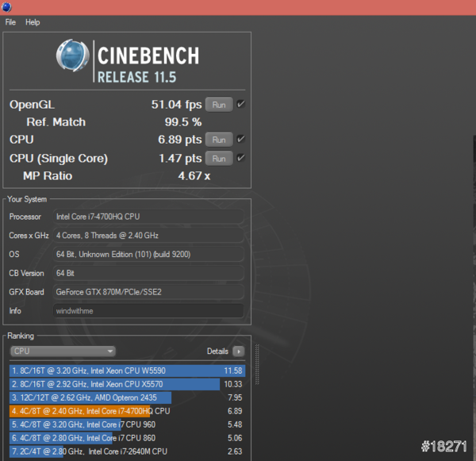Select ranking row Intel Core i7 CPU 860

[x=127, y=438]
